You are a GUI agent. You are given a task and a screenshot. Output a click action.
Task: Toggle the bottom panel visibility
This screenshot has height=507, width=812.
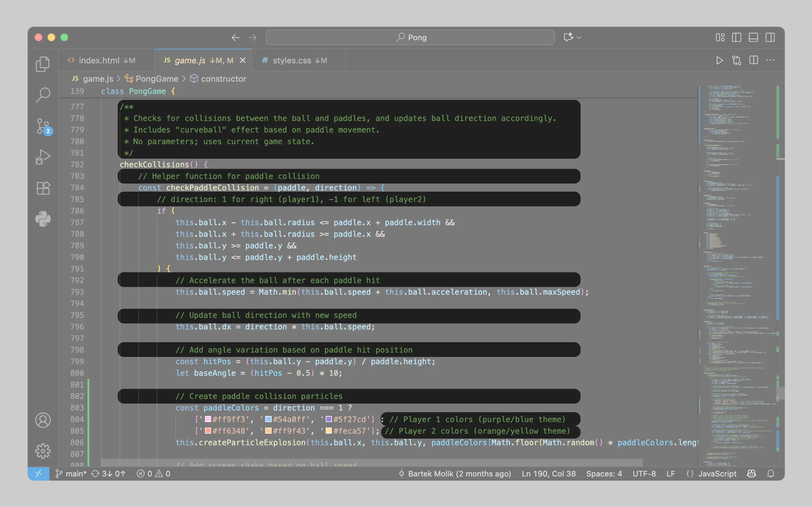(753, 37)
